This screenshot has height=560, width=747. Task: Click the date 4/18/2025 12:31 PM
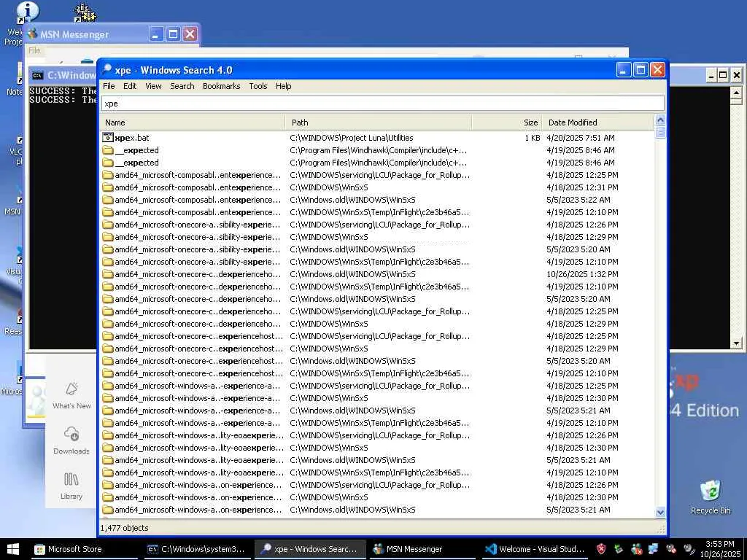[x=583, y=187]
